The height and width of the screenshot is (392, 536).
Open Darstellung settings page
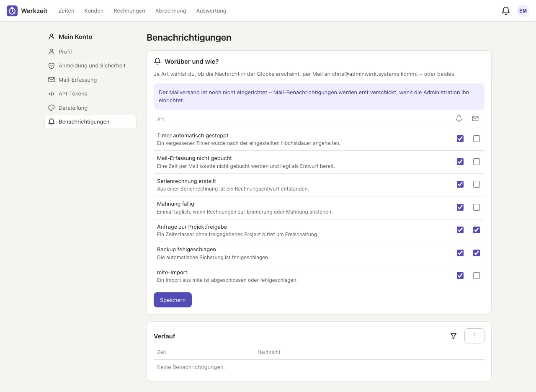(x=90, y=108)
